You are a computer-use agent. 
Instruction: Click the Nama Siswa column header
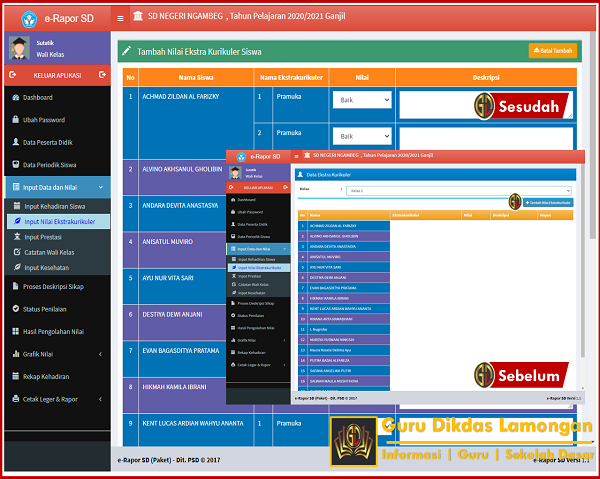(196, 77)
